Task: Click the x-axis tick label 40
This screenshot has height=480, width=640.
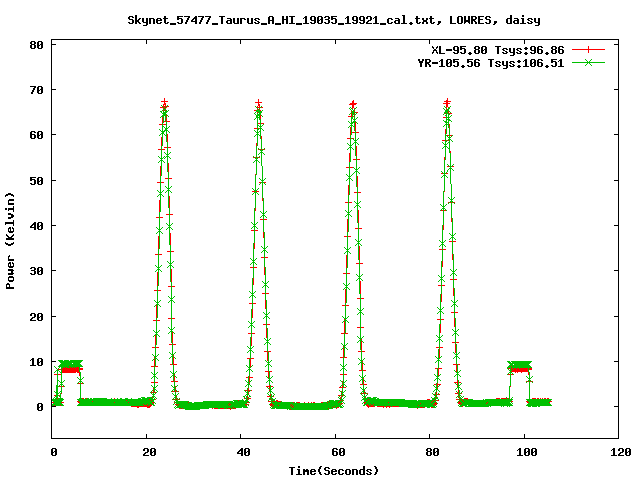Action: tap(244, 452)
